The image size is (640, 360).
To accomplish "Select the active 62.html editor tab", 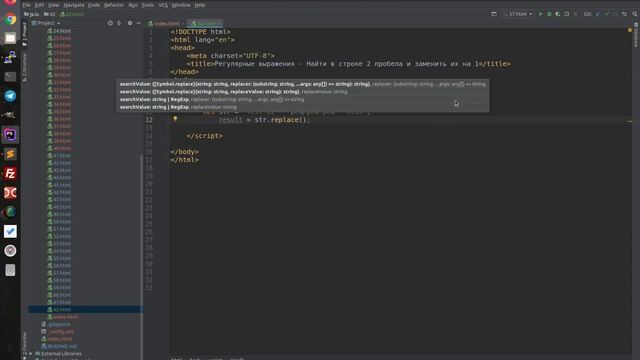I will point(206,23).
